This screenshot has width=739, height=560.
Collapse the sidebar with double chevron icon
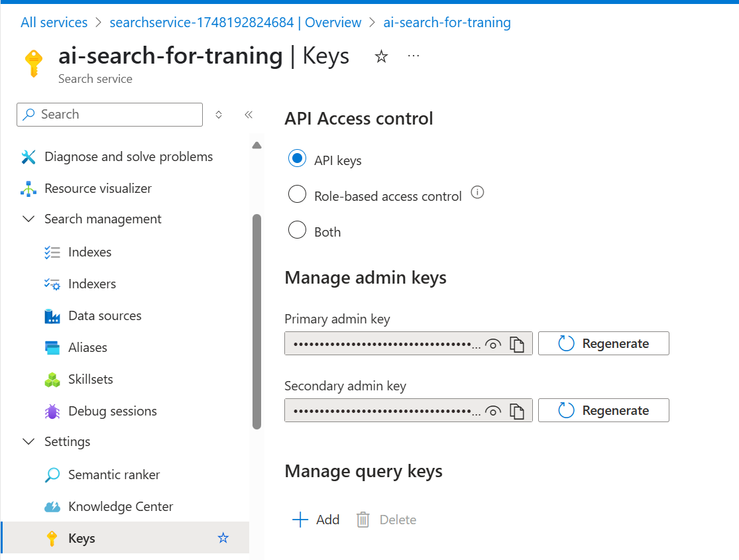[x=249, y=115]
